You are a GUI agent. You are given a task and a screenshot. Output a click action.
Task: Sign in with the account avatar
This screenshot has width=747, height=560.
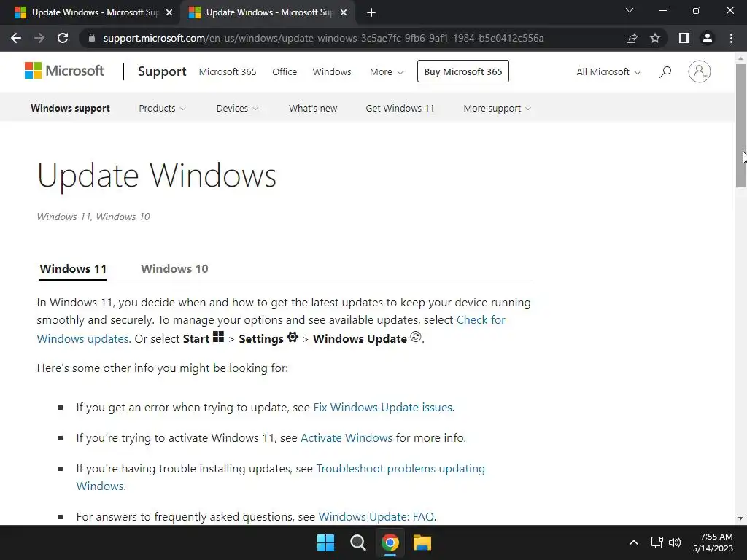coord(700,71)
